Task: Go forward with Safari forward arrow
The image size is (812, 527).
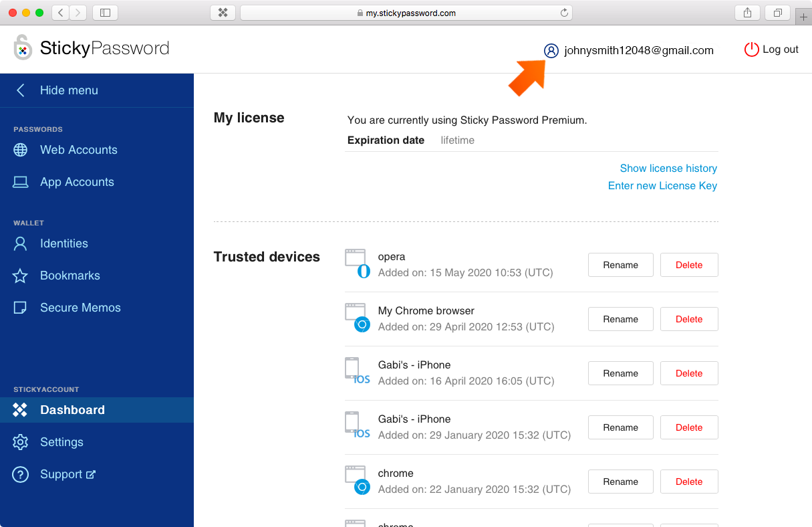Action: [x=78, y=12]
